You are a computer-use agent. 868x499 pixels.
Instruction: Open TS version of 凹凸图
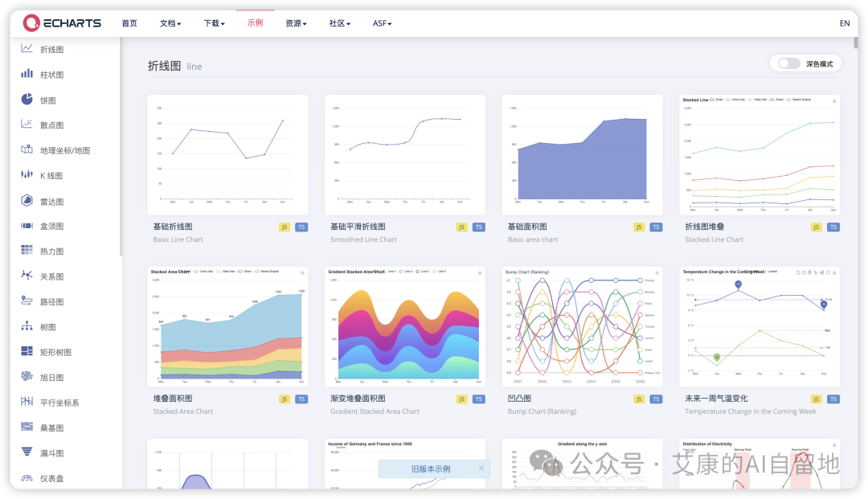[656, 399]
